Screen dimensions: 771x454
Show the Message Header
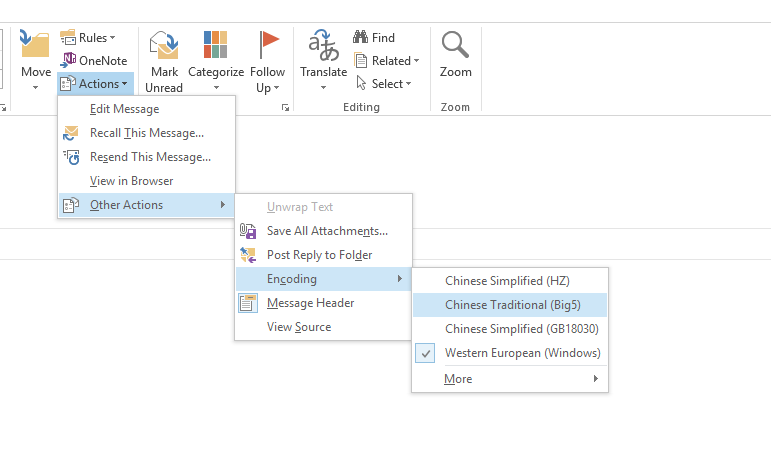(x=323, y=303)
